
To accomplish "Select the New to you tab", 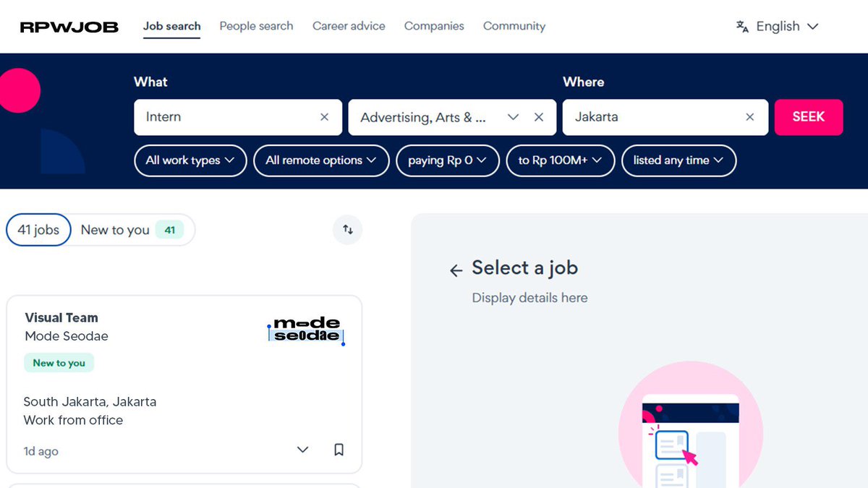I will pos(132,230).
